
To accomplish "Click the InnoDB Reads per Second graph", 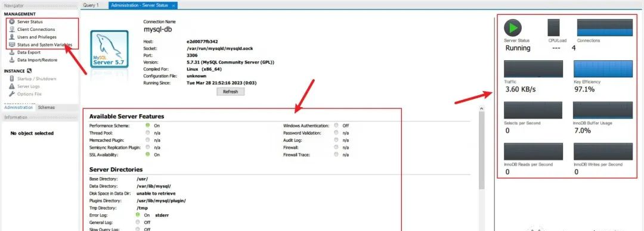I will (x=534, y=151).
